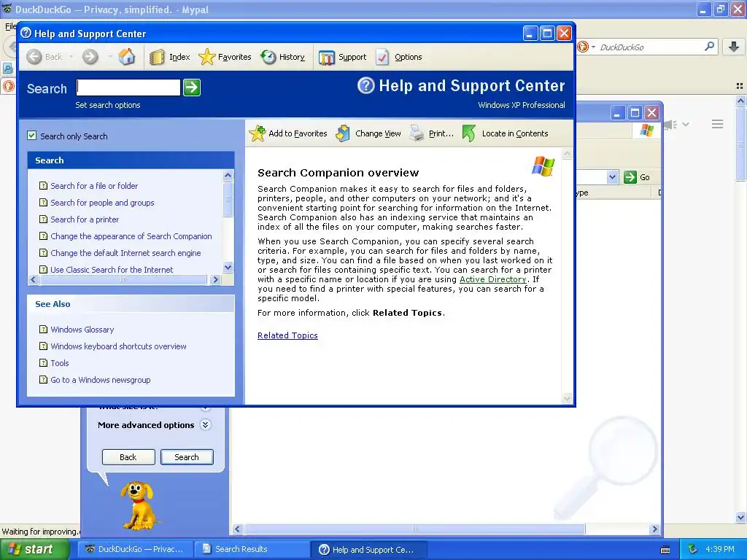
Task: Switch to Search Results taskbar item
Action: [252, 549]
